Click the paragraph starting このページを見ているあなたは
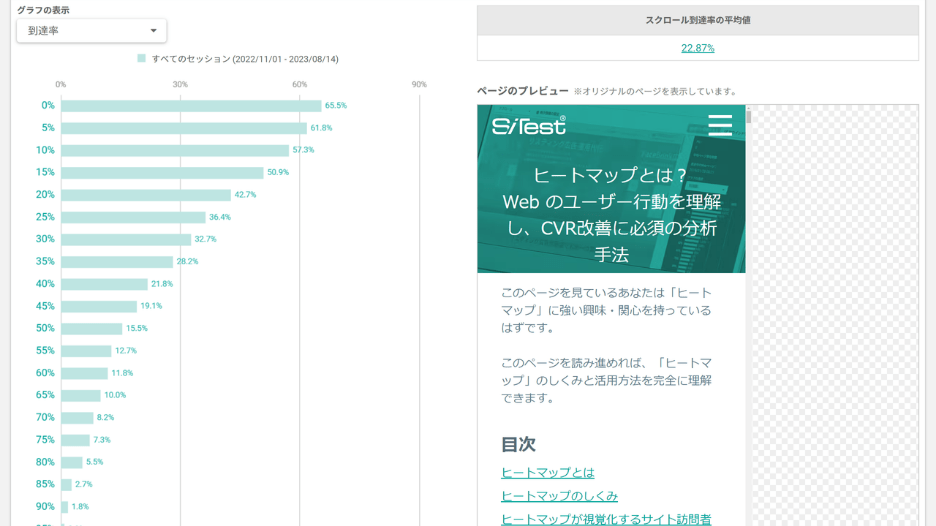Viewport: 936px width, 526px height. 606,310
